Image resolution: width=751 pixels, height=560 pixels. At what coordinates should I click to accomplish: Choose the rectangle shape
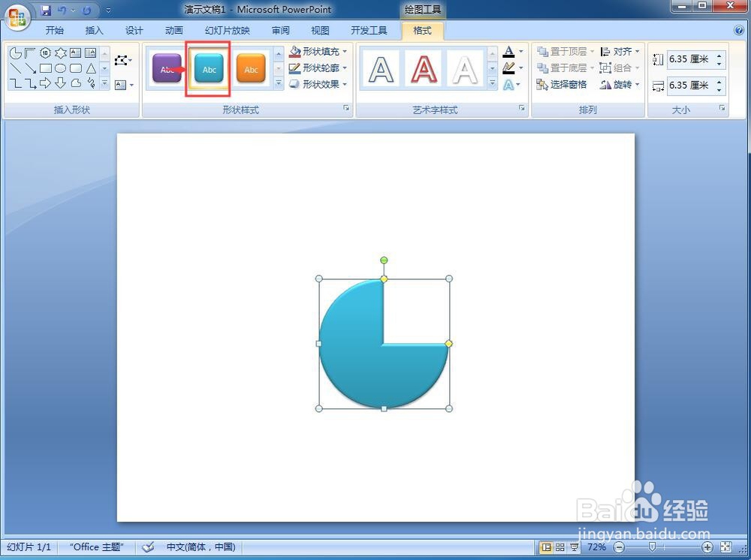pyautogui.click(x=46, y=68)
